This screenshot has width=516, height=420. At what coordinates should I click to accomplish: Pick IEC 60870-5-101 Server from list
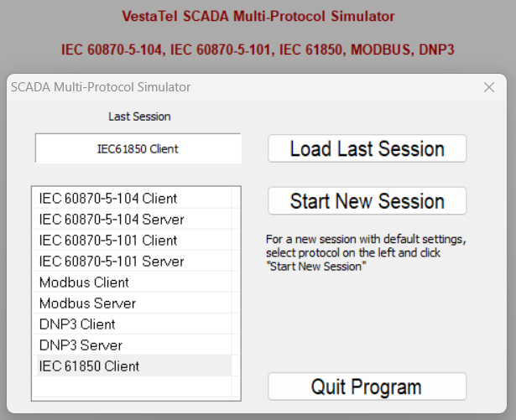coord(112,262)
